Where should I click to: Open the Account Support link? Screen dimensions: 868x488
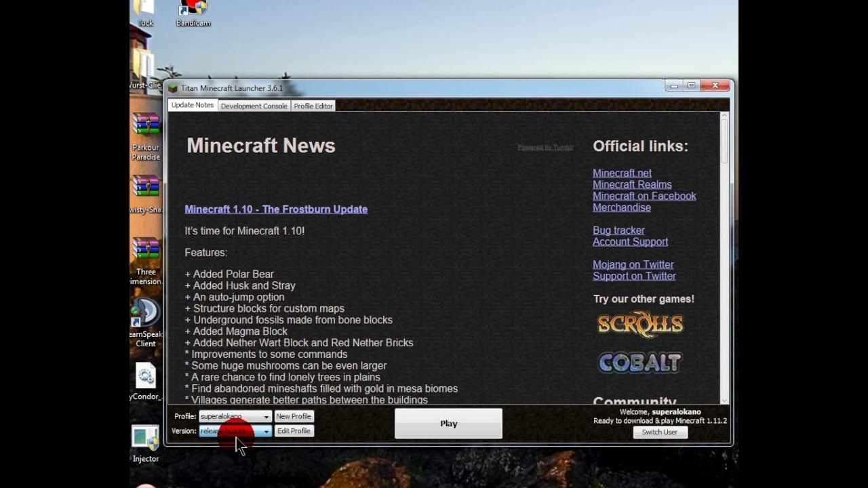[630, 242]
